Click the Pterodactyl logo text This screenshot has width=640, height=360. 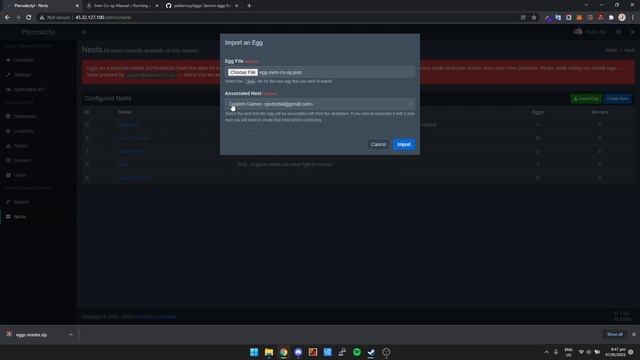point(38,32)
